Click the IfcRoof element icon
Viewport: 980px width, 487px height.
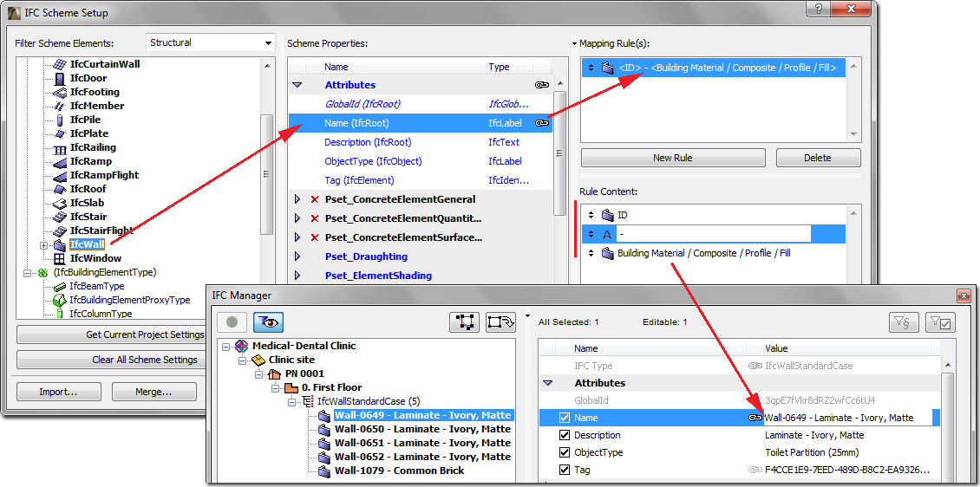click(59, 189)
